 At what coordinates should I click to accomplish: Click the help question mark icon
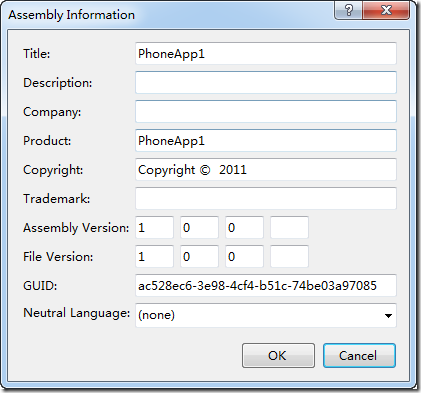tap(349, 10)
